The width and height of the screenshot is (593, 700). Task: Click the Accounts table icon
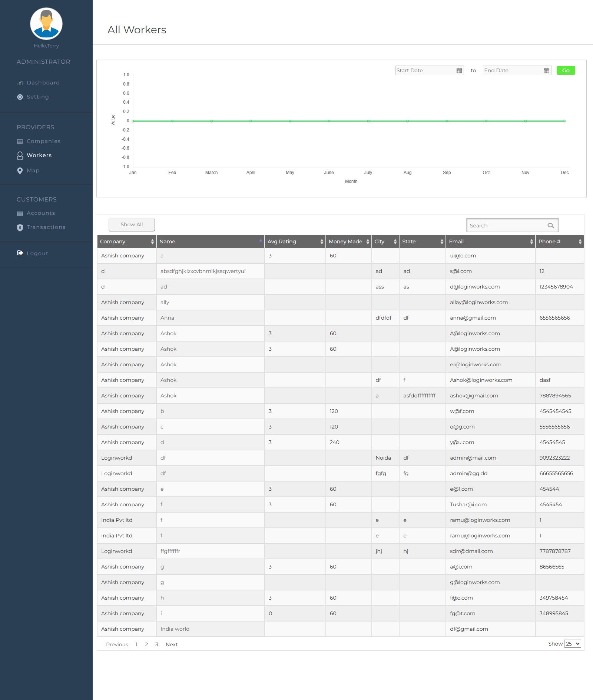pyautogui.click(x=20, y=213)
